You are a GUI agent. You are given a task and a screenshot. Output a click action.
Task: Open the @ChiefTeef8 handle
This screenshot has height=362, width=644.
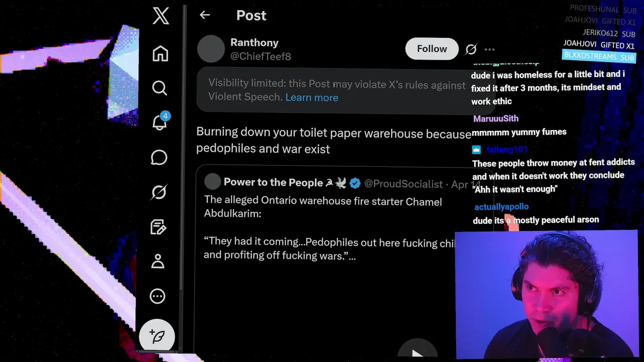point(261,56)
